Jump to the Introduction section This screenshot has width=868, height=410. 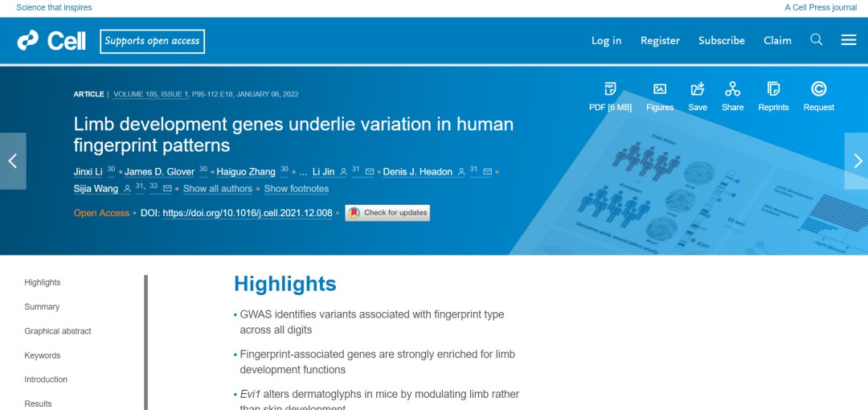click(46, 379)
